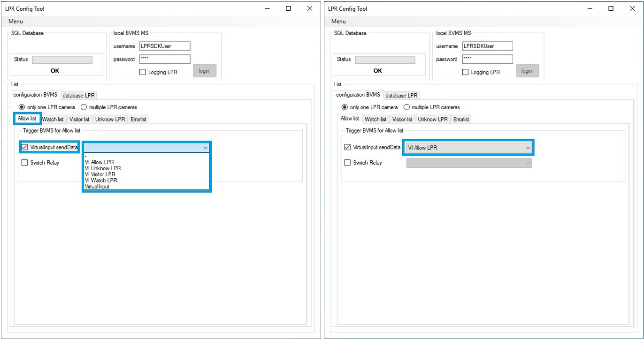
Task: Close the right LPR Config Tool window
Action: pos(632,8)
